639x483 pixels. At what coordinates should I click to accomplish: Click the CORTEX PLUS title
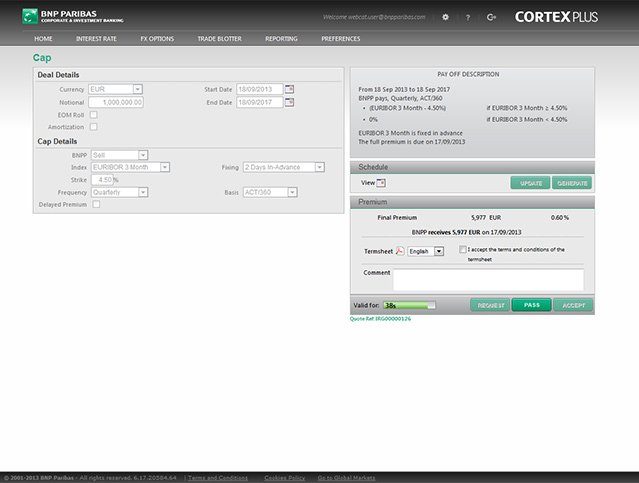pos(556,17)
